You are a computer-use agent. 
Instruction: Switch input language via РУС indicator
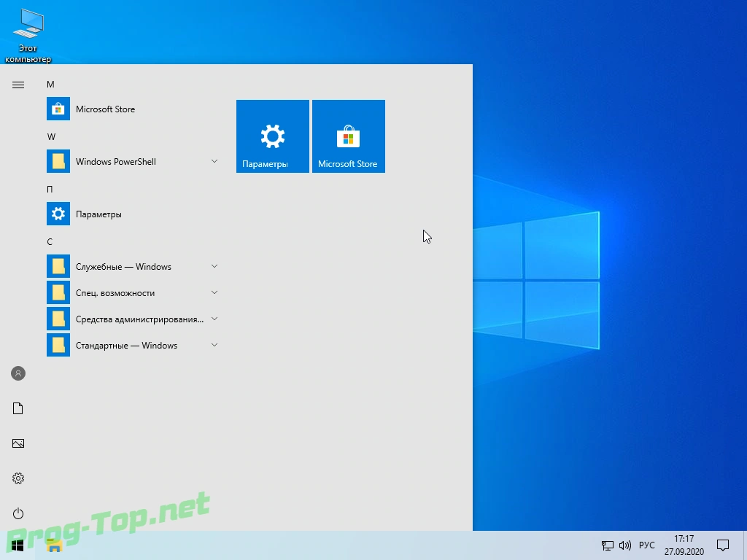647,545
